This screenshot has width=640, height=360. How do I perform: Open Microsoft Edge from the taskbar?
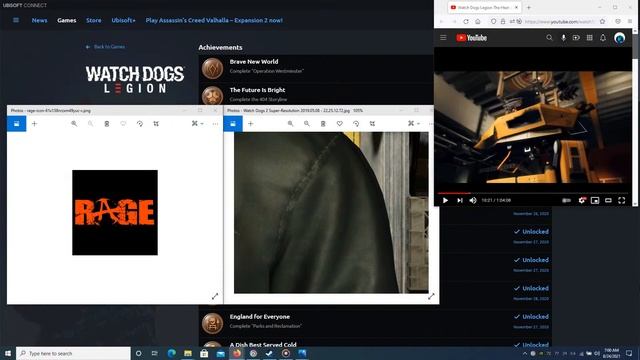tap(171, 353)
